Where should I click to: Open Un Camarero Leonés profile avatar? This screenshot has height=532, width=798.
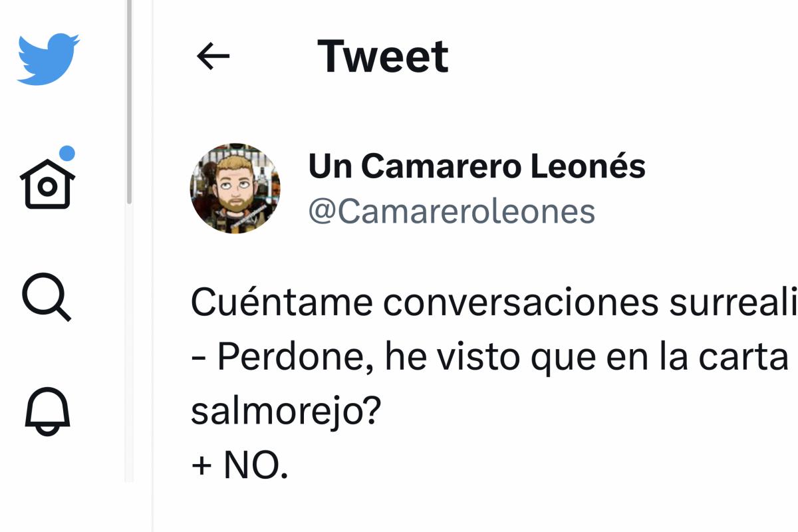point(235,188)
